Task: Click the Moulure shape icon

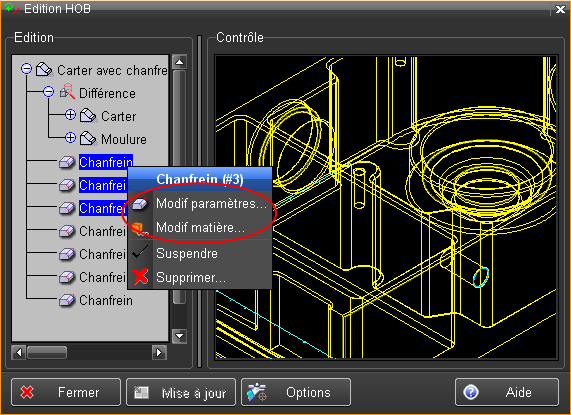Action: pos(88,139)
